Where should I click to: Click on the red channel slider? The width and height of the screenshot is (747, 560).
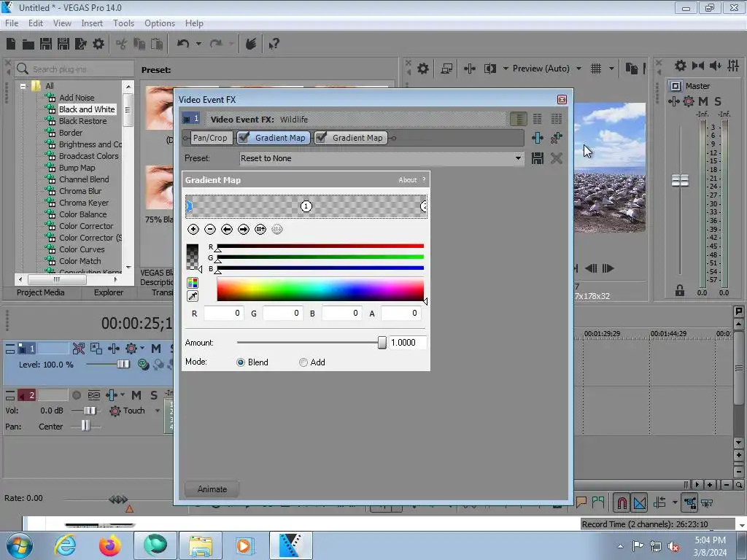(x=320, y=246)
